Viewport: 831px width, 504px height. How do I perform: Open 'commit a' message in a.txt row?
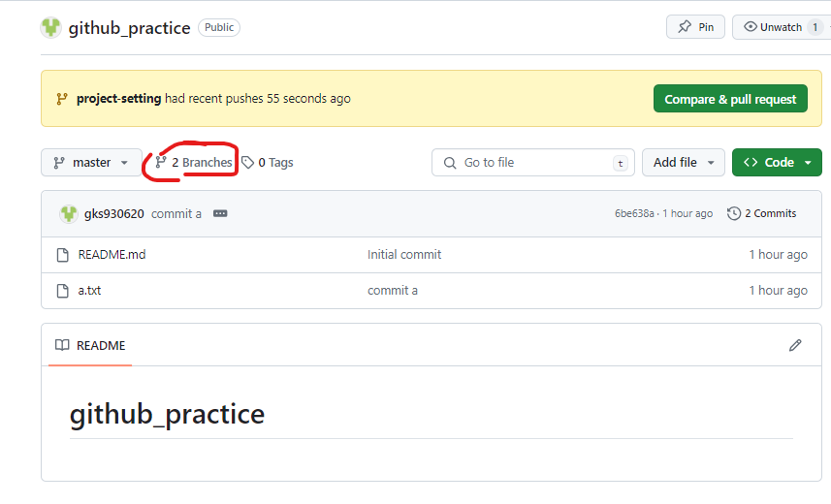pyautogui.click(x=393, y=291)
